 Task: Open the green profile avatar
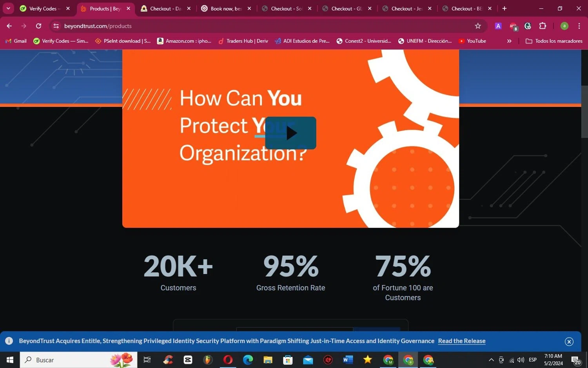[x=564, y=26]
